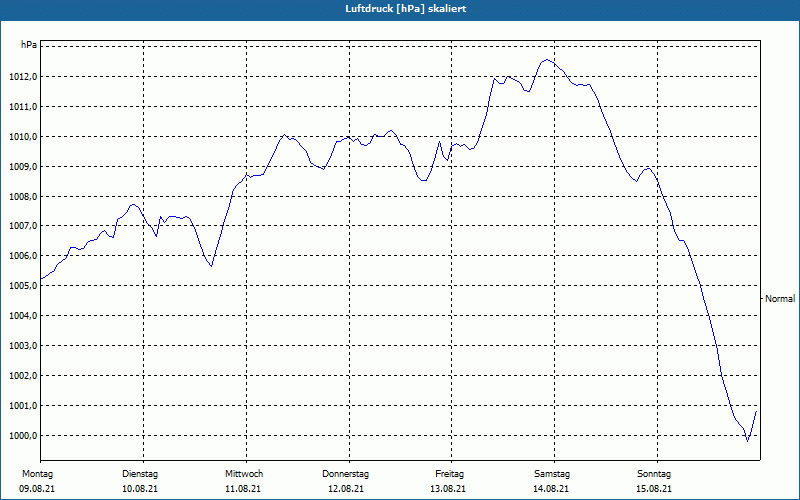This screenshot has width=800, height=500.
Task: Click the 1008,0 axis value
Action: click(23, 197)
